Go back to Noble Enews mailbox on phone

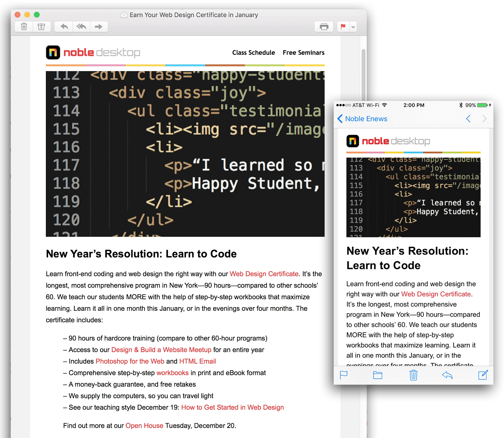pos(362,119)
